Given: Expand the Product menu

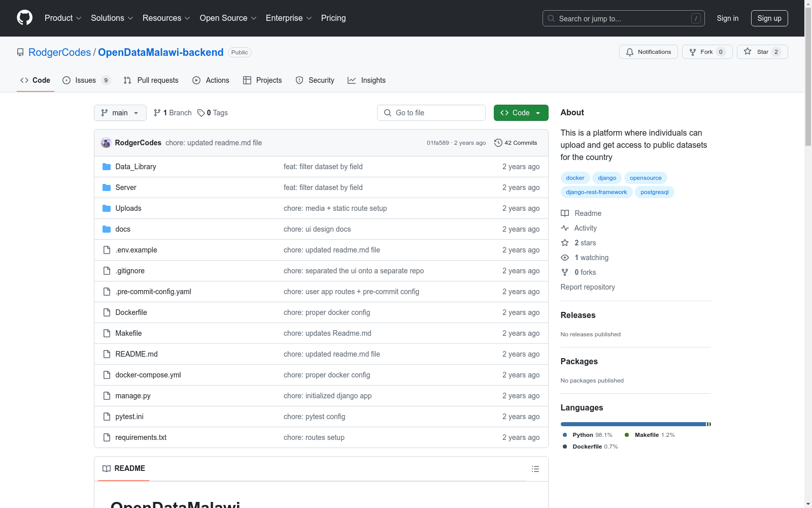Looking at the screenshot, I should coord(63,18).
